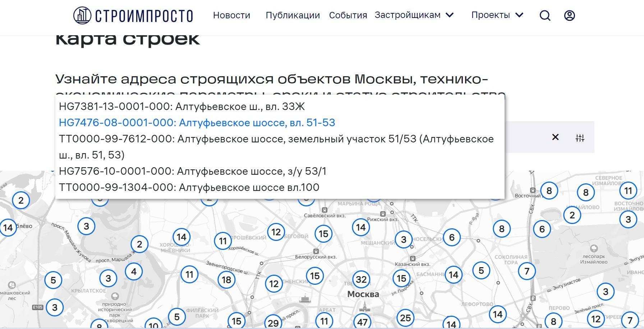Clear the search field with X
Screen dimensions: 644x329
tap(555, 137)
